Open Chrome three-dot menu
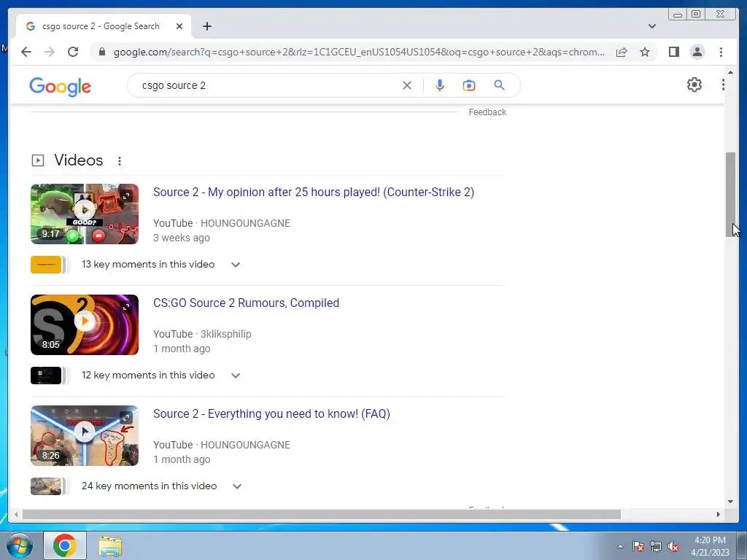Screen dimensions: 747x560 721,52
